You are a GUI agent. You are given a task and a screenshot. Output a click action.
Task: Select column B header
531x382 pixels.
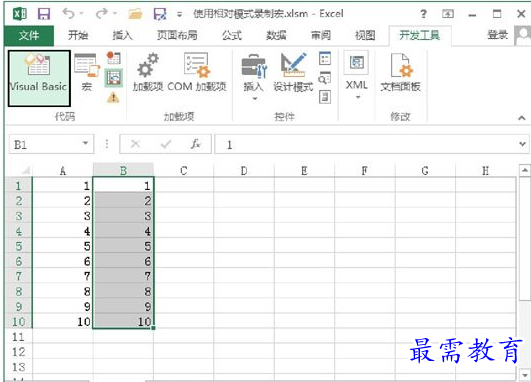(123, 170)
